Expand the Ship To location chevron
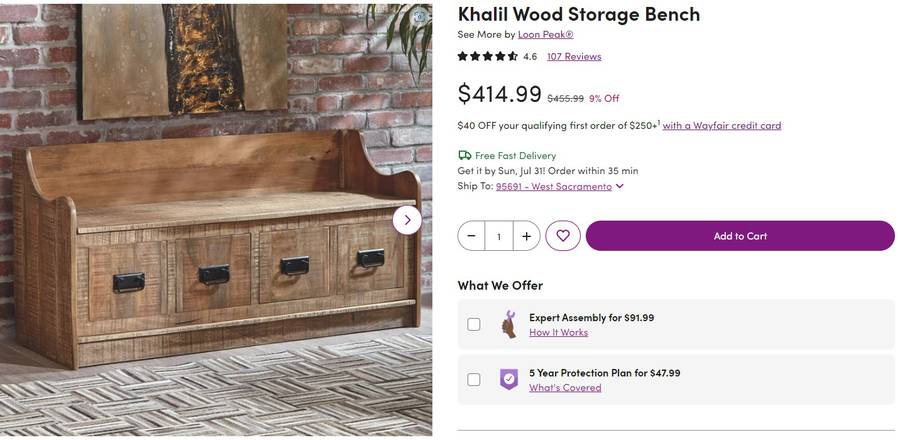This screenshot has width=900, height=440. [620, 186]
